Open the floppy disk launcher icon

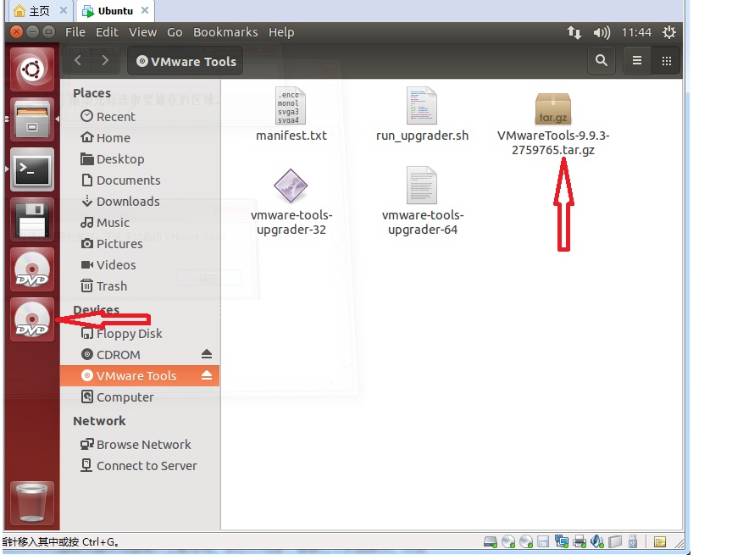pyautogui.click(x=31, y=219)
